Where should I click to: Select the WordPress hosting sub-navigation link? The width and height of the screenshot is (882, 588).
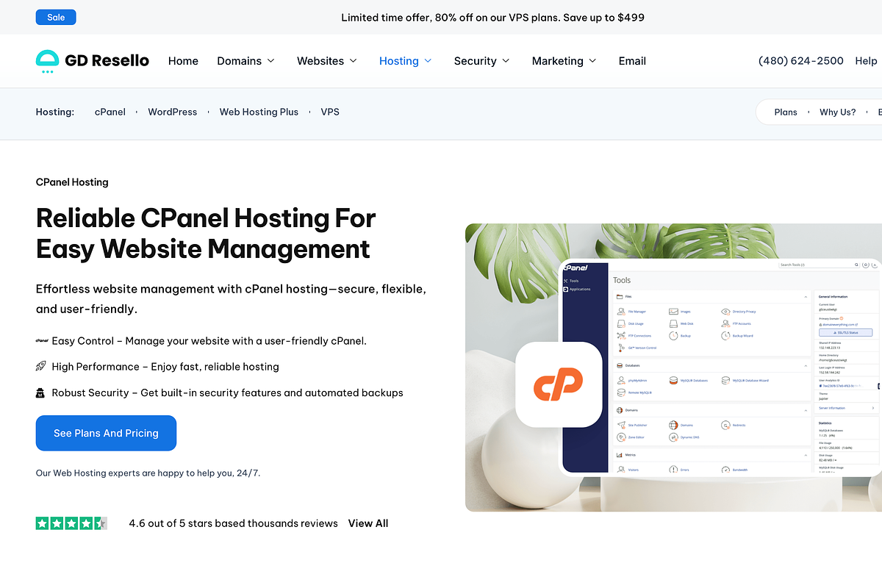173,112
